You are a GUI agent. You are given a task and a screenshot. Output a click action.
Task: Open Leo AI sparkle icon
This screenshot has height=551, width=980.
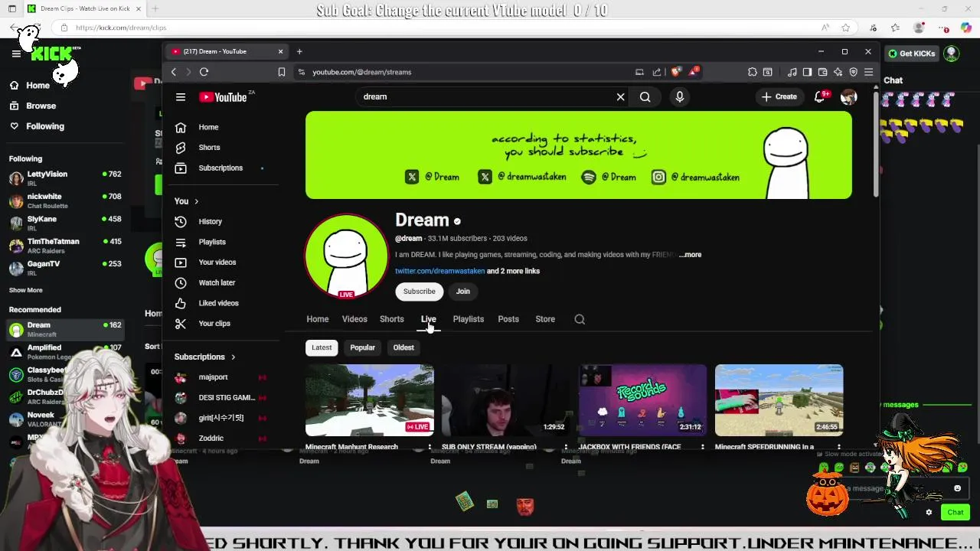838,72
